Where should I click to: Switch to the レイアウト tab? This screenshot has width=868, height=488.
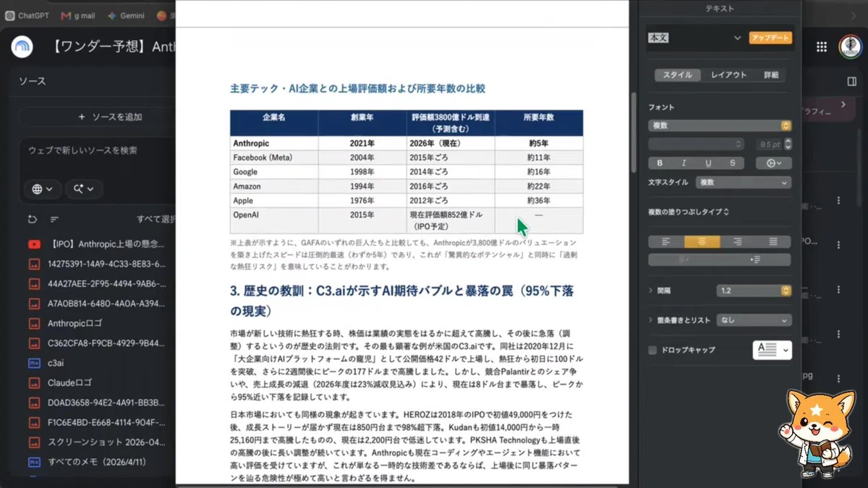[728, 74]
